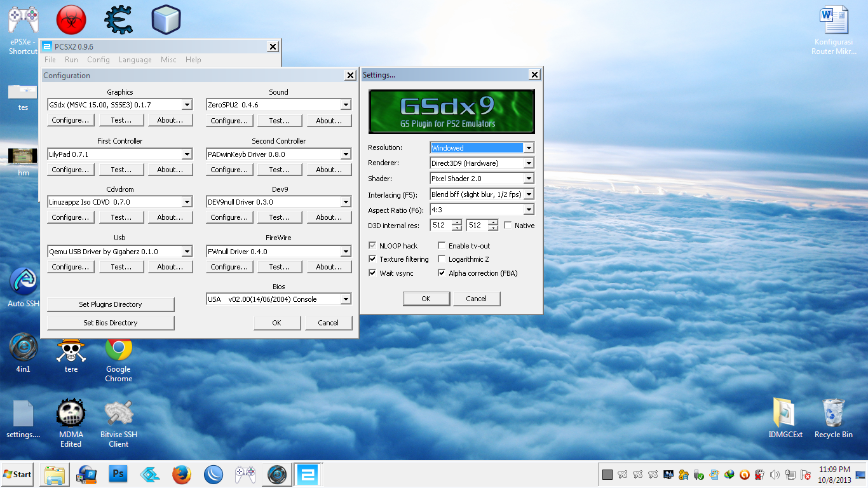Click OK in the Configuration dialog
This screenshot has width=868, height=488.
[277, 323]
